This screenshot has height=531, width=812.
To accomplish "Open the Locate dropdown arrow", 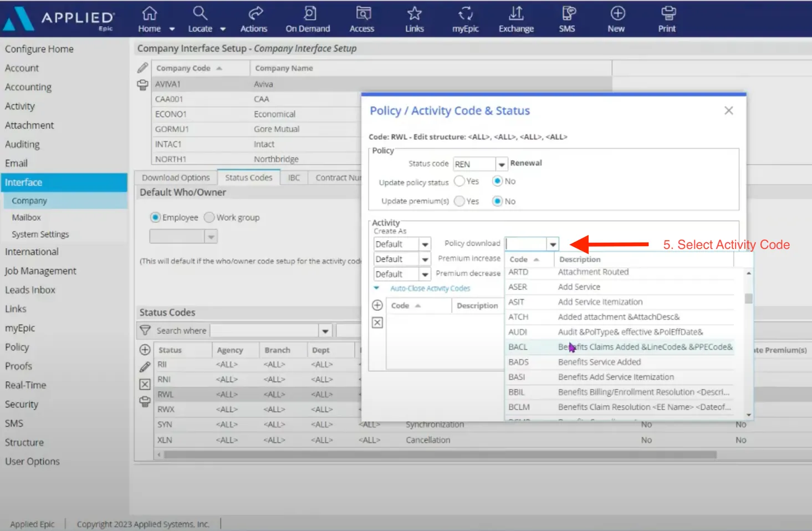I will pos(223,29).
